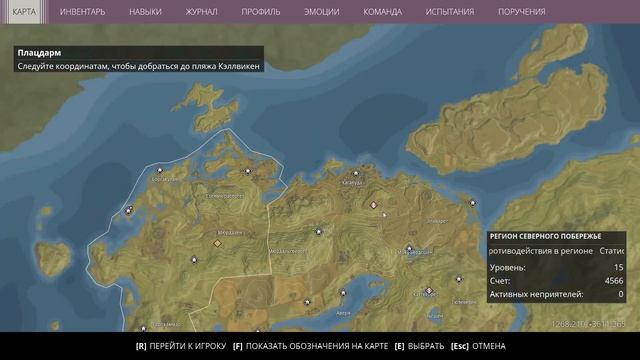Click the Активных неприятелей: 0 row

pos(556,294)
